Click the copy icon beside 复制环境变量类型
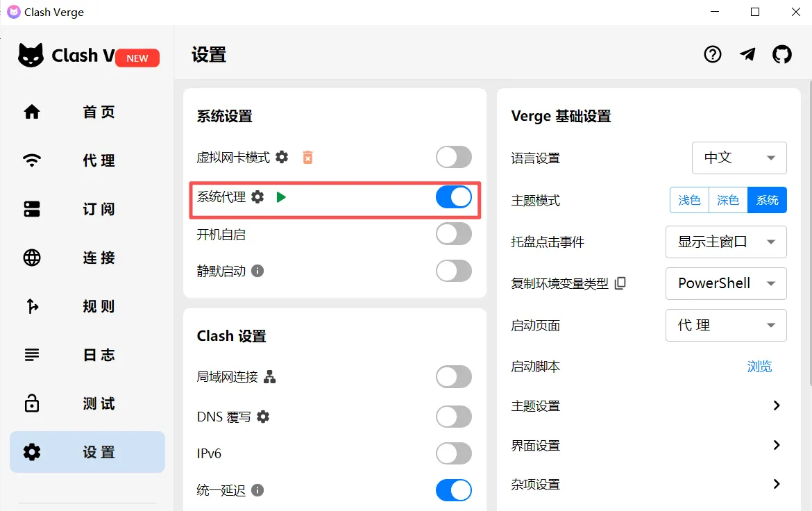Screen dimensions: 812x511 621,283
